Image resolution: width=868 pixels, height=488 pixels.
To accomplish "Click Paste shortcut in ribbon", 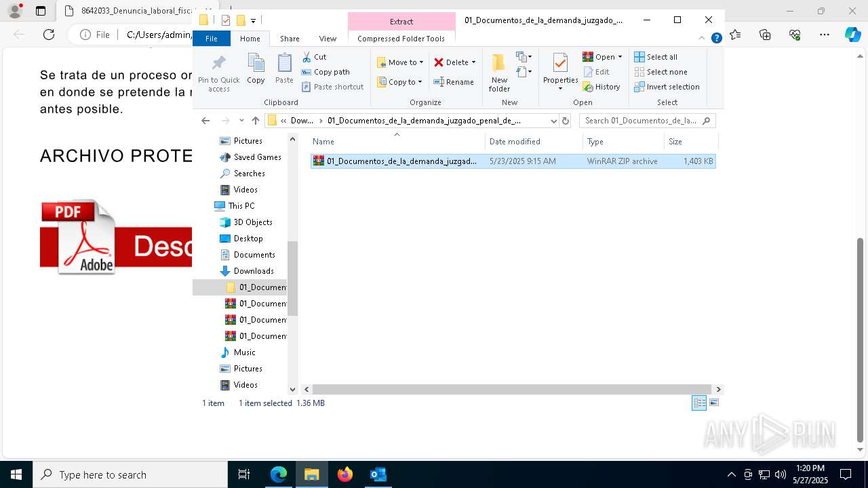I will (332, 87).
